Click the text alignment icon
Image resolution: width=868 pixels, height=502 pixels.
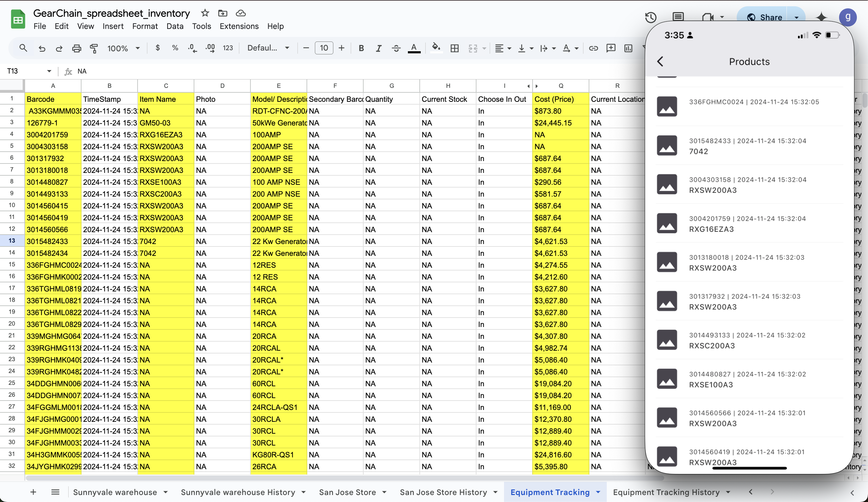coord(500,47)
